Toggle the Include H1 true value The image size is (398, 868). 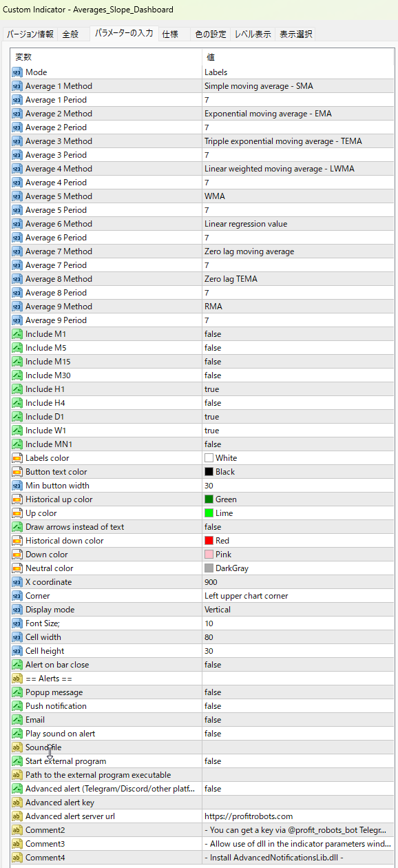click(298, 389)
